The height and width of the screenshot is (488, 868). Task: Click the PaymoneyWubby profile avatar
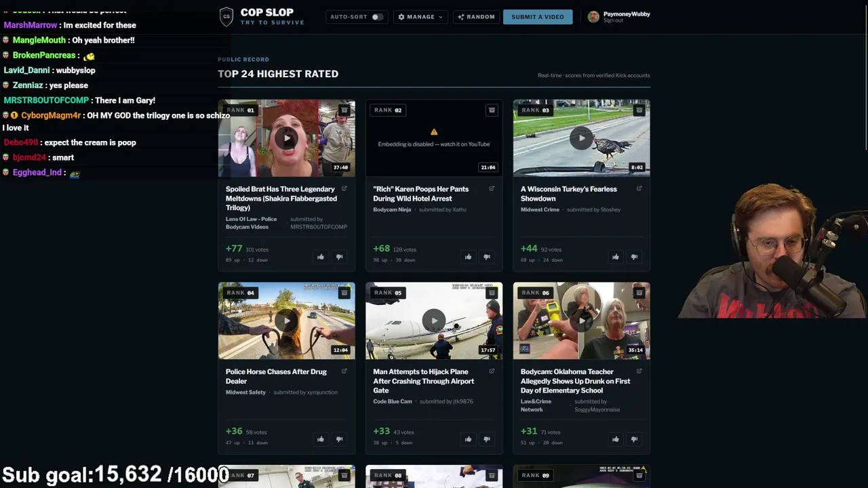point(593,17)
